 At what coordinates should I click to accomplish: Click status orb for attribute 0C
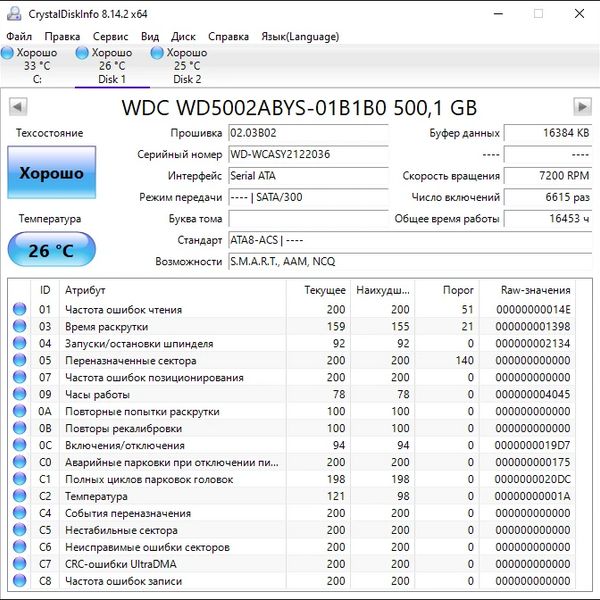point(20,445)
